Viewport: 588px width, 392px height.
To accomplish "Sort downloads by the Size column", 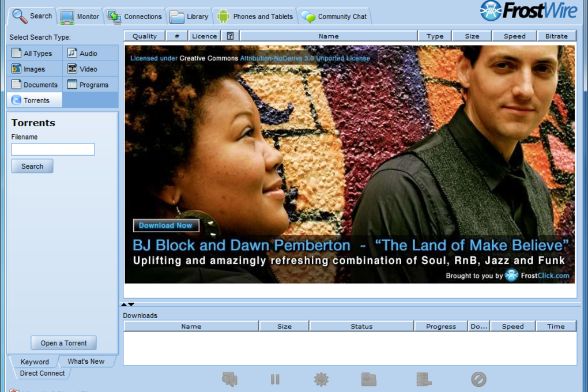I will coord(284,326).
